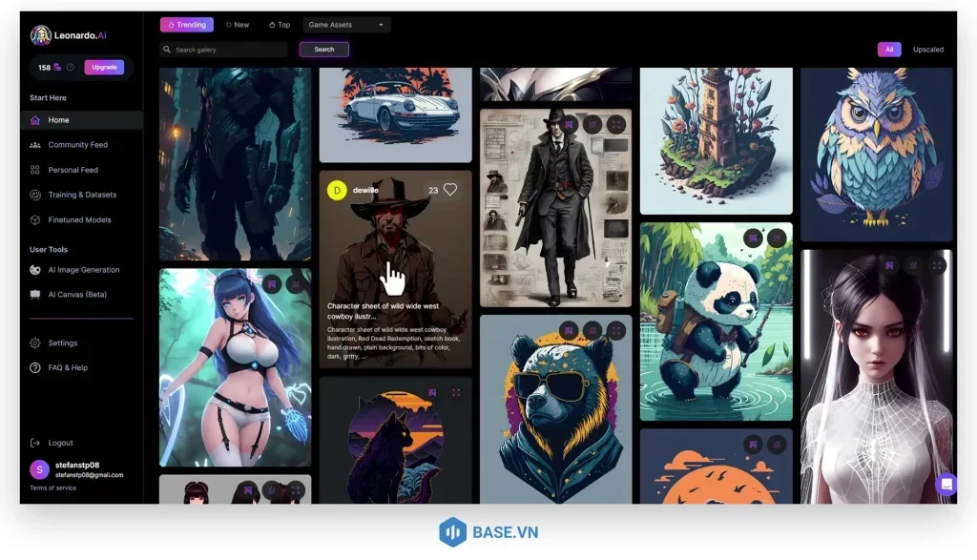Image resolution: width=977 pixels, height=560 pixels.
Task: Expand the red-eyed woman image fullscreen
Action: [x=937, y=265]
